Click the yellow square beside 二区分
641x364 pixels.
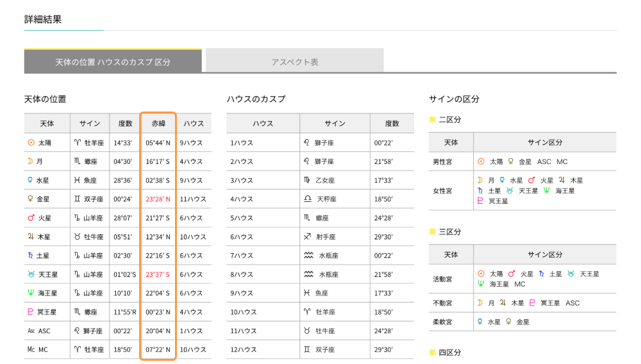432,119
